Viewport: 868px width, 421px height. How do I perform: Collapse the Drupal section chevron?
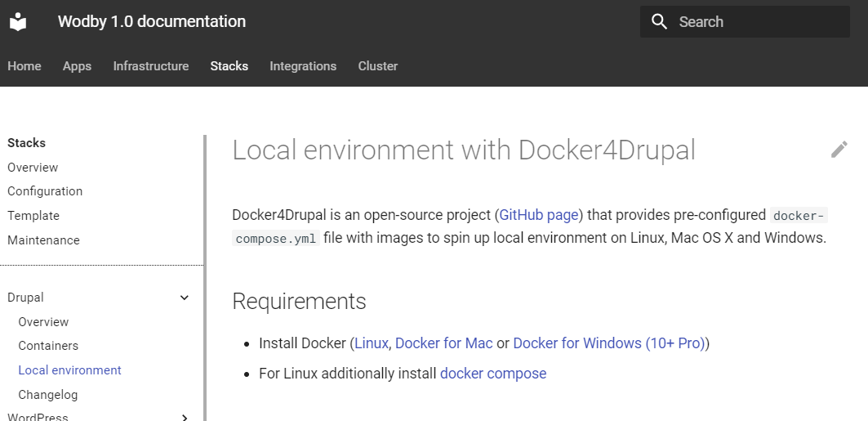pyautogui.click(x=185, y=298)
